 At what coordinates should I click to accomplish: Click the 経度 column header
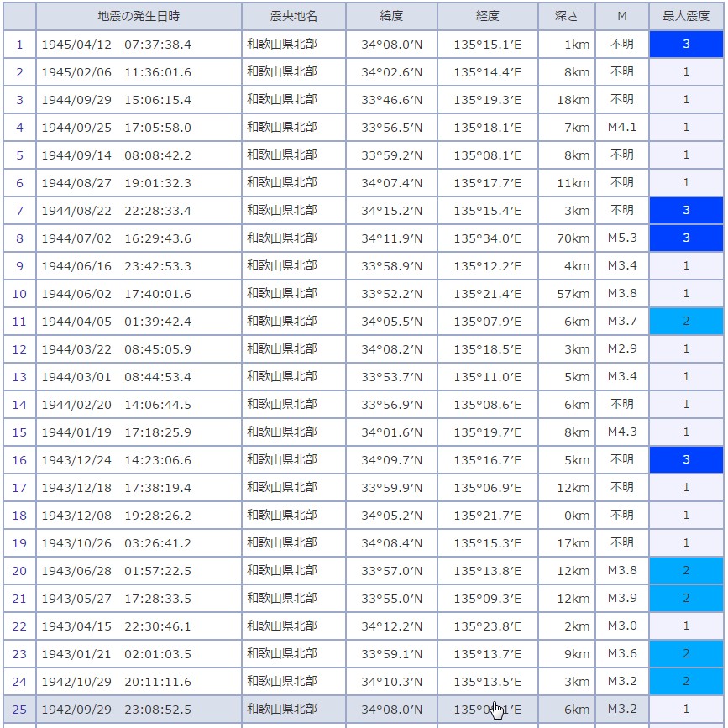tap(488, 16)
